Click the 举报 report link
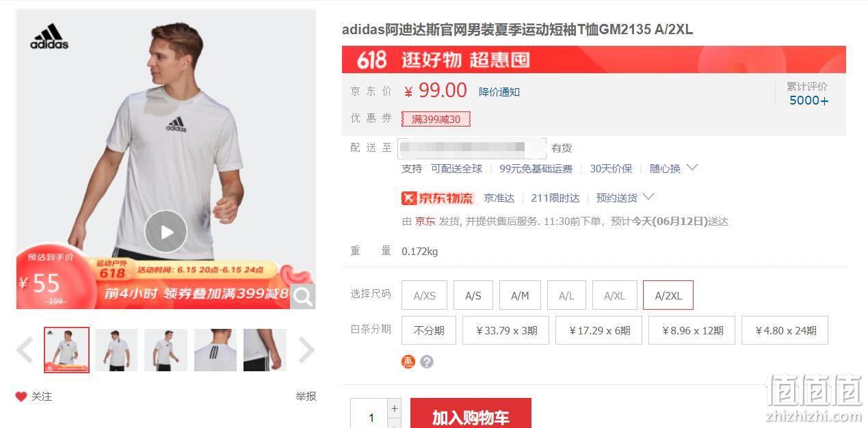 (x=306, y=397)
